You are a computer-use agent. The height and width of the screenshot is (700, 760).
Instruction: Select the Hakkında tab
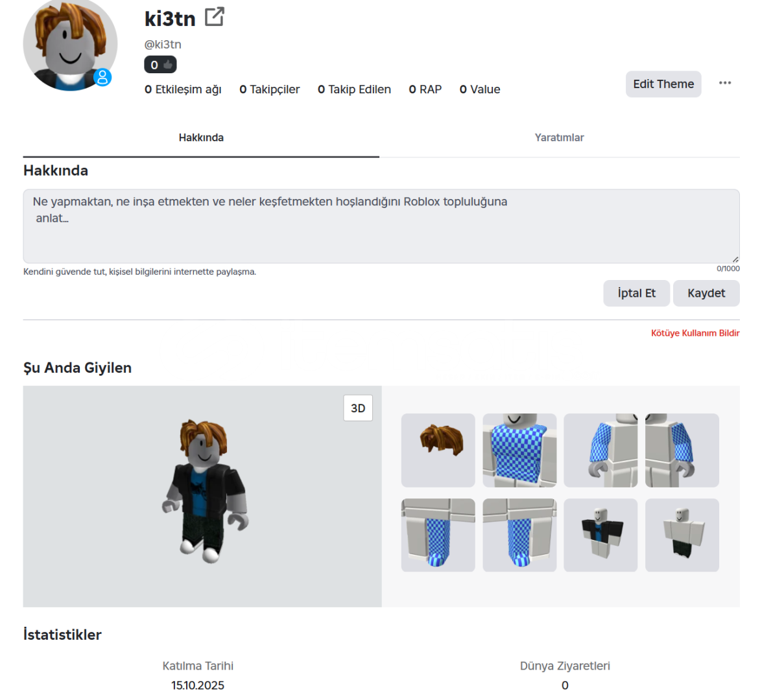point(201,137)
